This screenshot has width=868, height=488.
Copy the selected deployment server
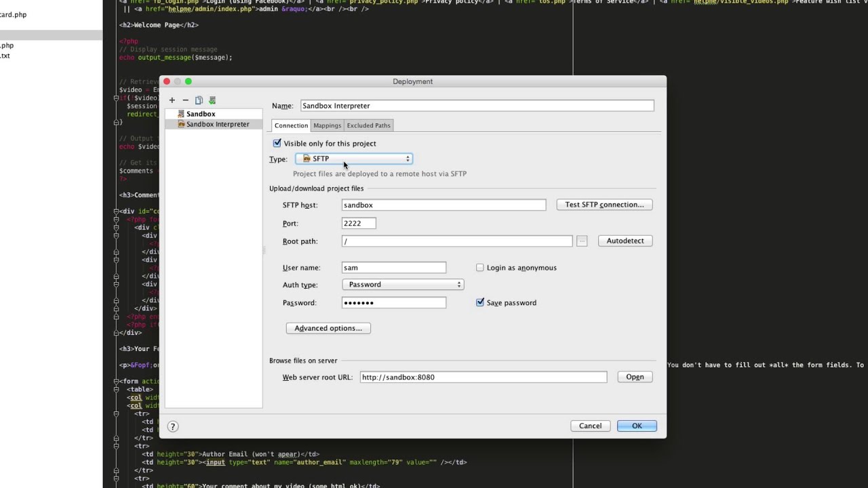pos(199,100)
